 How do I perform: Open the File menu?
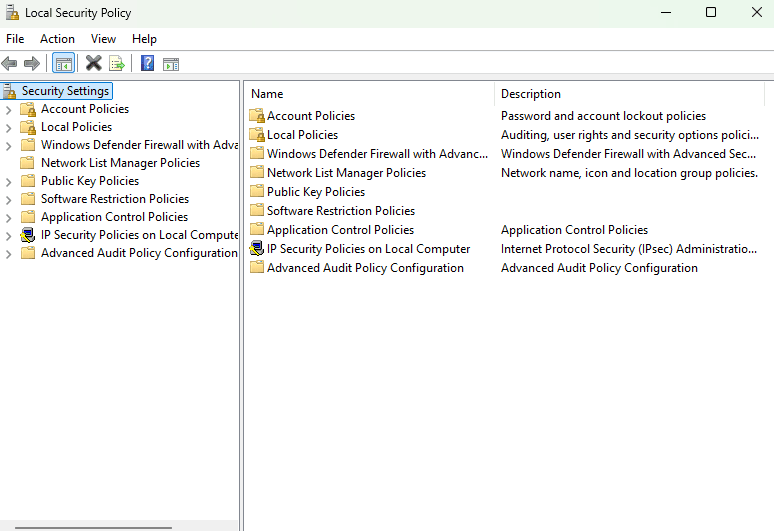(15, 39)
